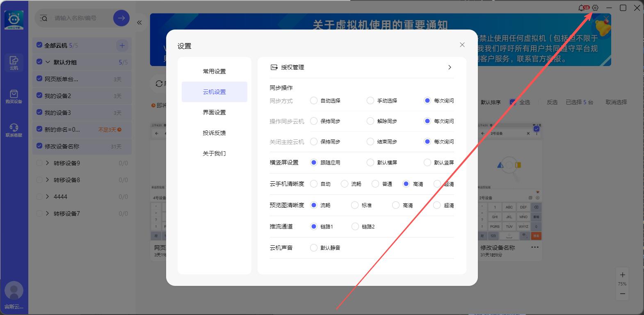Open the 联系客服 sidebar section

point(14,130)
